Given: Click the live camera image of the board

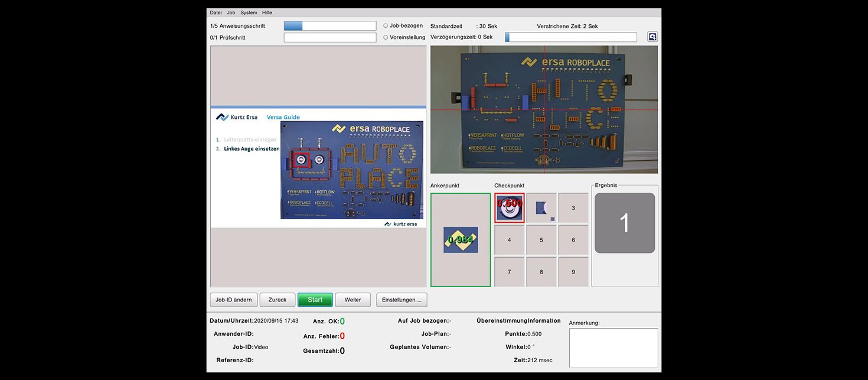Looking at the screenshot, I should [x=544, y=109].
